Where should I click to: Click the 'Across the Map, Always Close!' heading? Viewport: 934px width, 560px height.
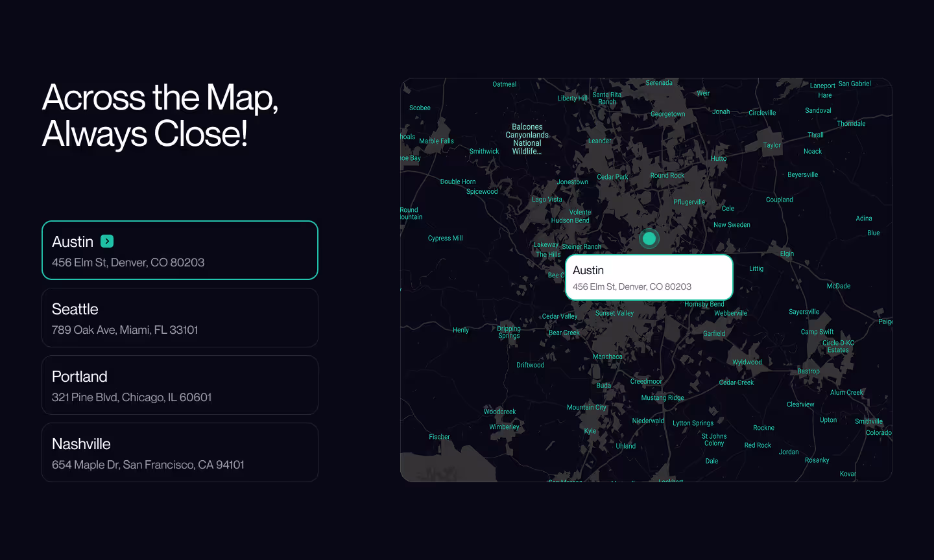160,115
